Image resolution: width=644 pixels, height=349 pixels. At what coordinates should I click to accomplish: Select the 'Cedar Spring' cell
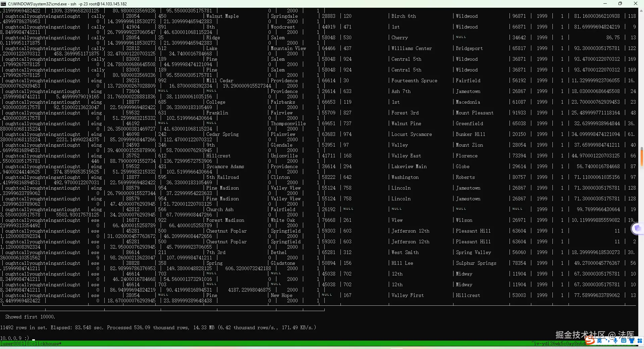[222, 134]
